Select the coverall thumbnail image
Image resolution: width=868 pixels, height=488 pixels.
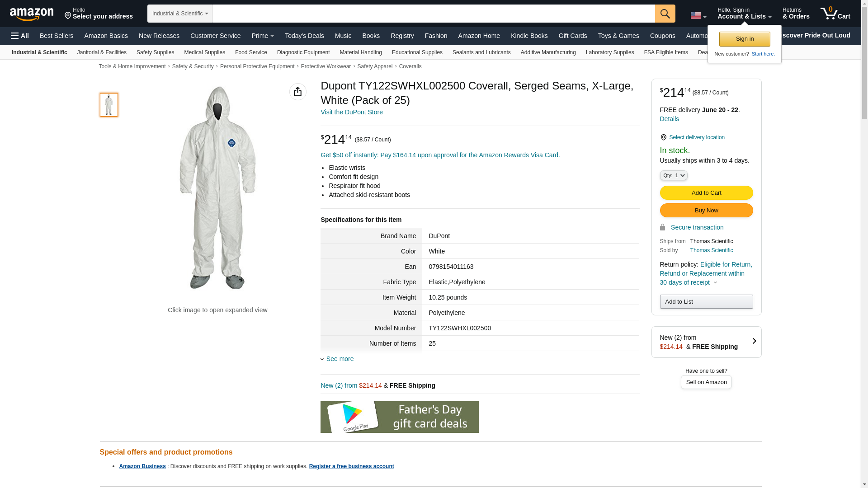click(x=108, y=105)
